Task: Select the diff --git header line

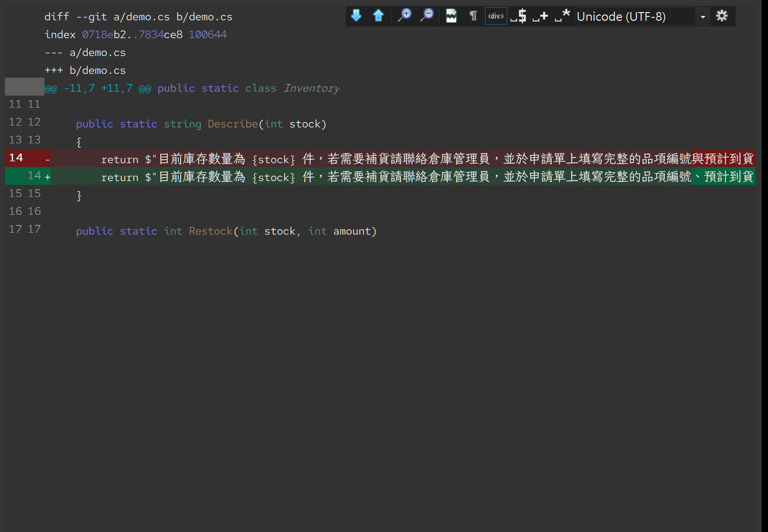Action: coord(139,17)
